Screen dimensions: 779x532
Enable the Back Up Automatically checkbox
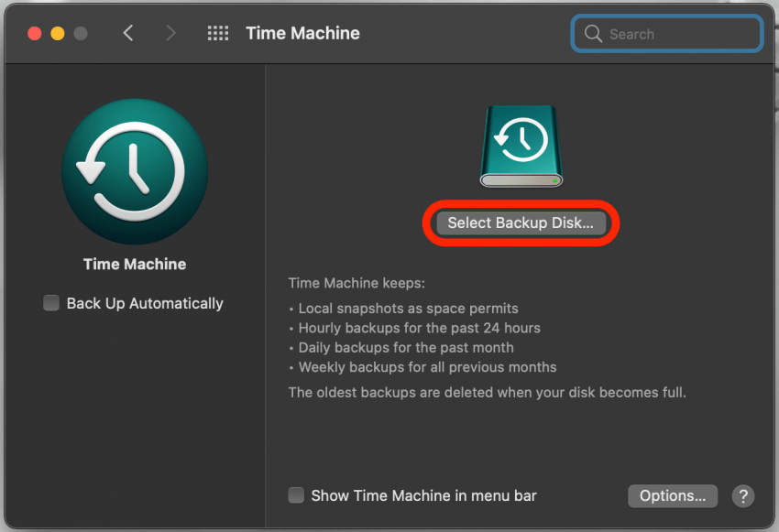[52, 303]
